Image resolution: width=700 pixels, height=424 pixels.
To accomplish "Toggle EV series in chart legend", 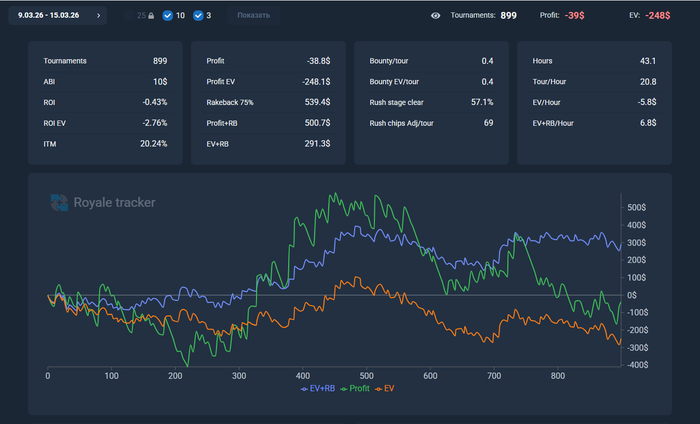I will [387, 388].
